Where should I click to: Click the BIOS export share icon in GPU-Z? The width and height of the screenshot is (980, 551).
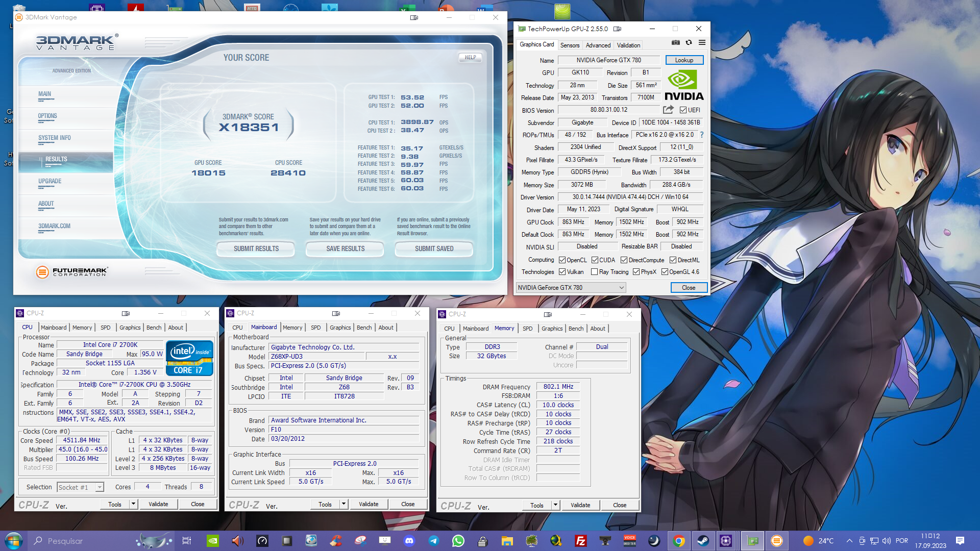point(668,110)
